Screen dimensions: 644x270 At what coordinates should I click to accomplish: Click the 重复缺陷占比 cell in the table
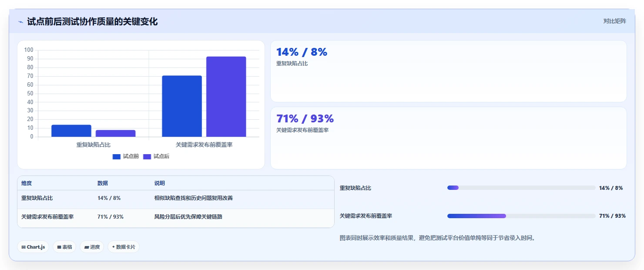pyautogui.click(x=37, y=198)
